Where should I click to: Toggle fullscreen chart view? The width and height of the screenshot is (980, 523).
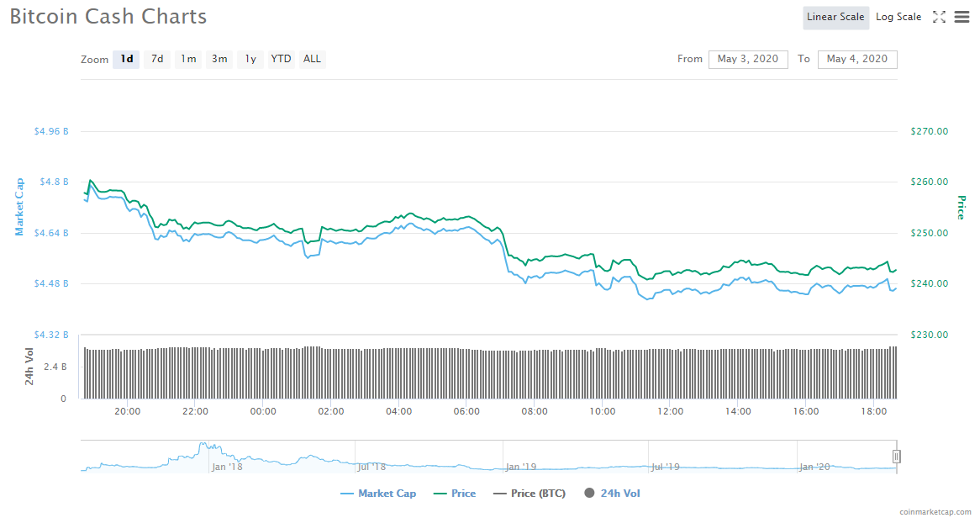(x=939, y=17)
